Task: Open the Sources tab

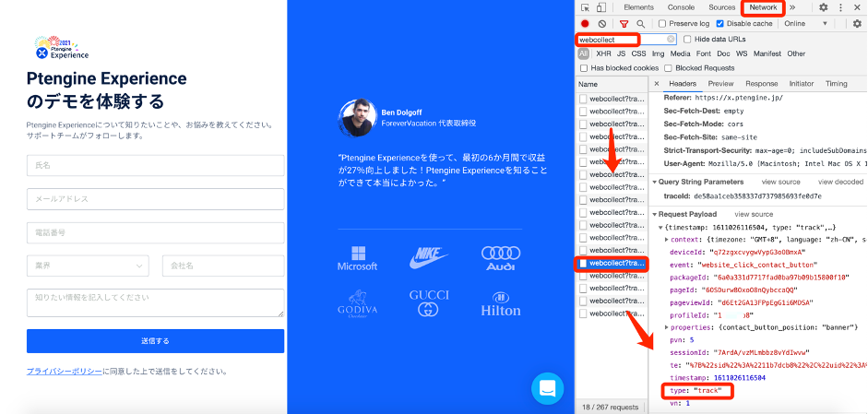Action: click(722, 7)
